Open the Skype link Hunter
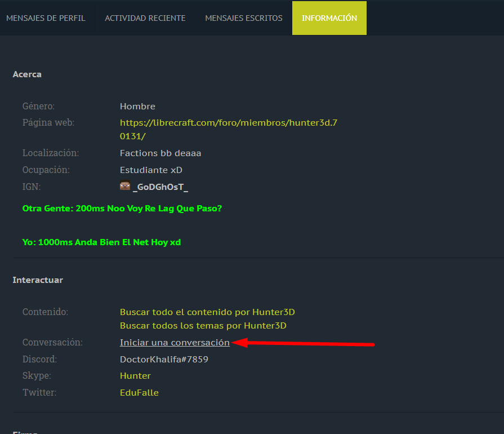Image resolution: width=504 pixels, height=434 pixels. click(x=135, y=376)
